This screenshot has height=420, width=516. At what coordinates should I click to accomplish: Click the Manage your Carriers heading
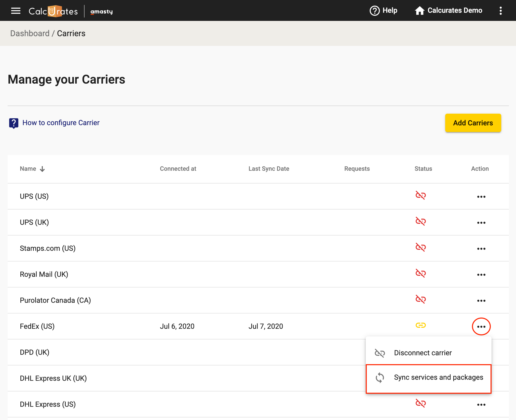tap(66, 80)
